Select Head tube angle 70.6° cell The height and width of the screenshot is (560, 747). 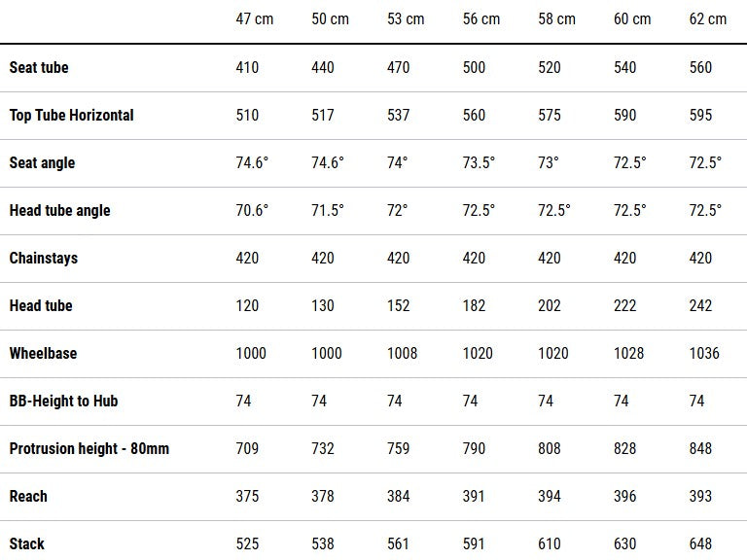point(252,210)
